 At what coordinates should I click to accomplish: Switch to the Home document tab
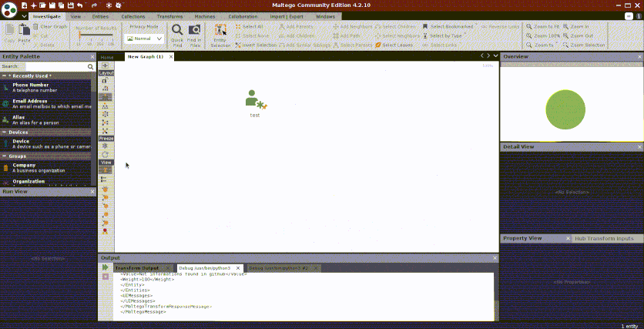[107, 57]
